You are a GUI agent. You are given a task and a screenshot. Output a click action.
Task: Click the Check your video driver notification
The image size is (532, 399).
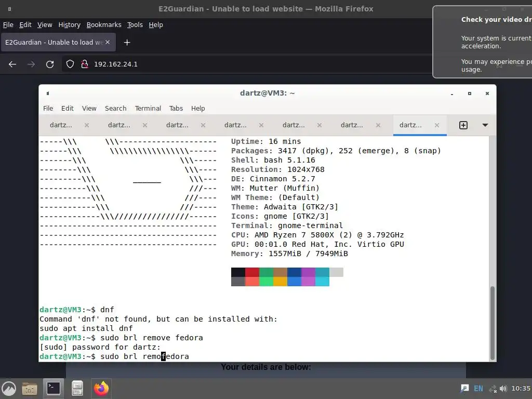point(483,42)
